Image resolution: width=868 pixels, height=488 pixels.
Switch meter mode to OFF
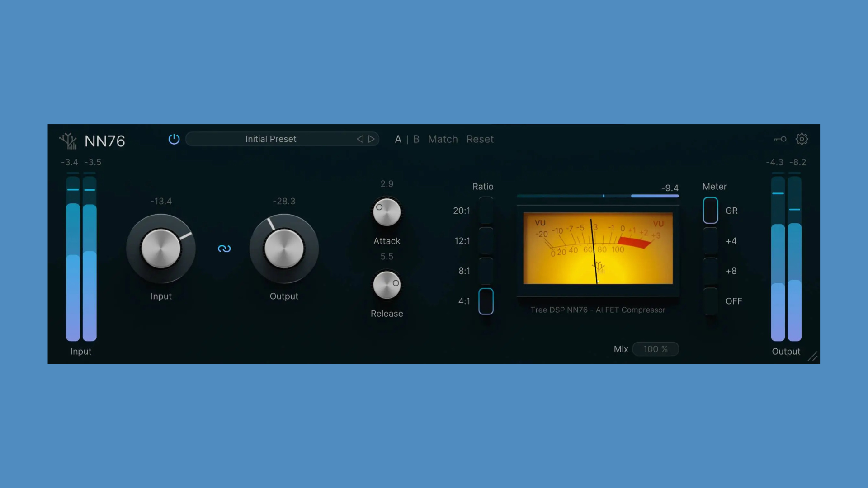710,301
